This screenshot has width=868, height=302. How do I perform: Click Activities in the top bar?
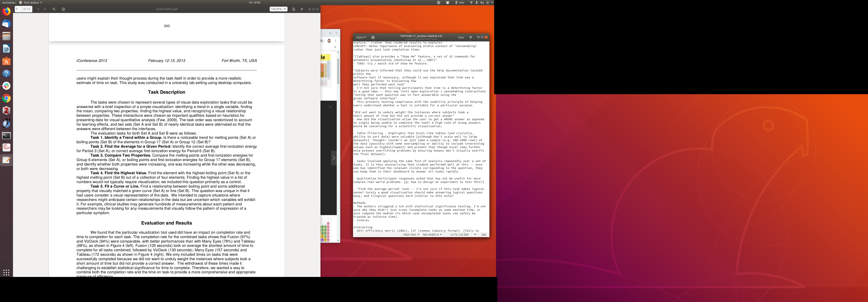9,2
